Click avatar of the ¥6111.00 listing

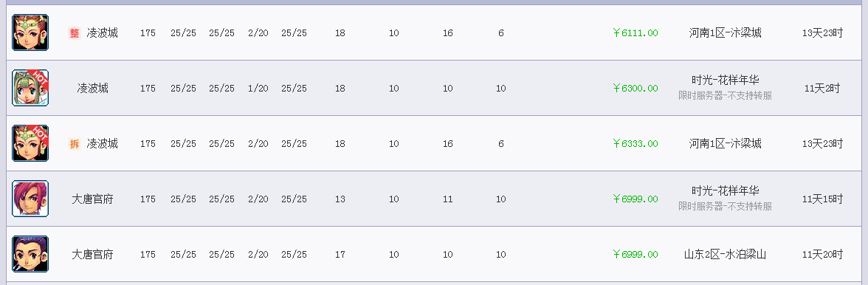click(30, 32)
